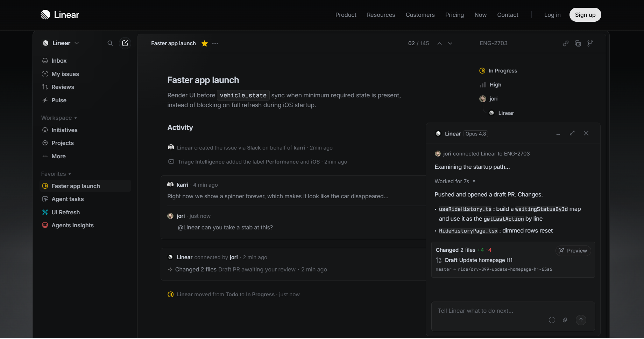Click the git branch icon
Viewport: 644px width, 339px height.
(590, 43)
